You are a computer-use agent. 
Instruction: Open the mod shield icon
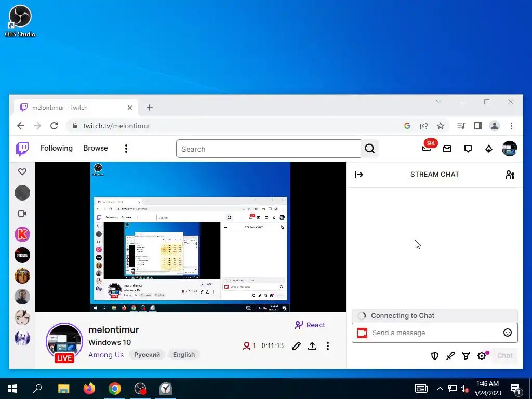pyautogui.click(x=435, y=355)
